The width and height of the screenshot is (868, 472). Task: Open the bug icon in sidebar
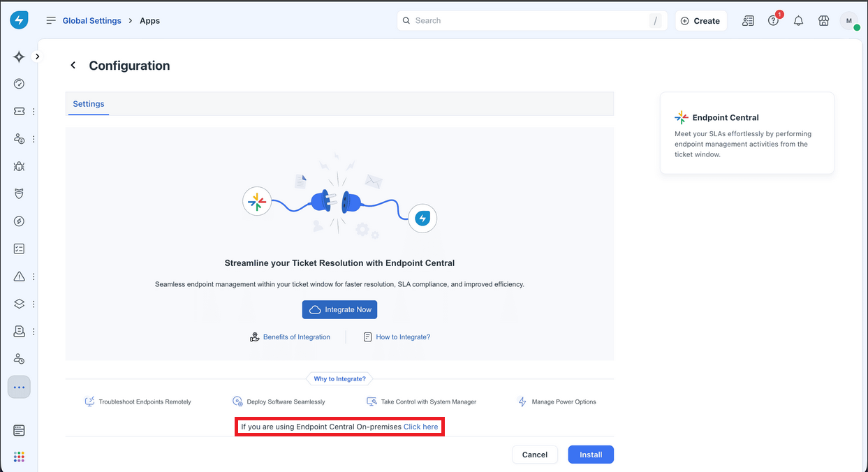19,166
